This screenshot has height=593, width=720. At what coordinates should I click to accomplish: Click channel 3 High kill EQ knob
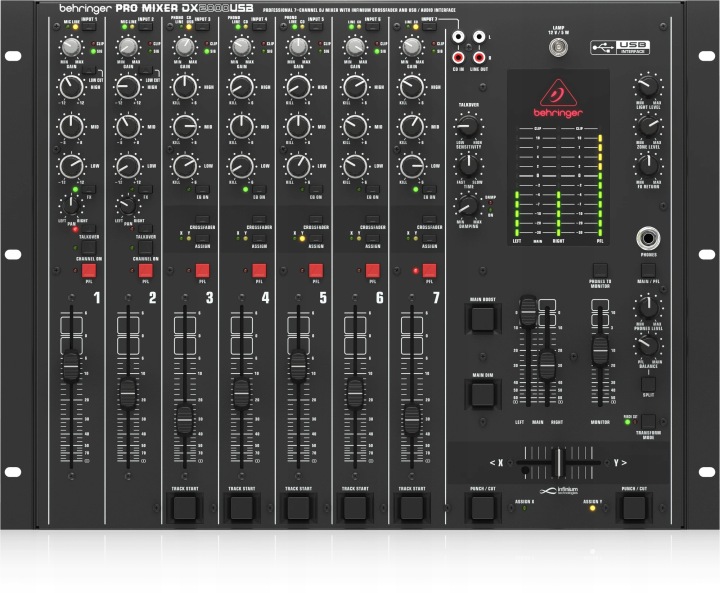pos(185,87)
